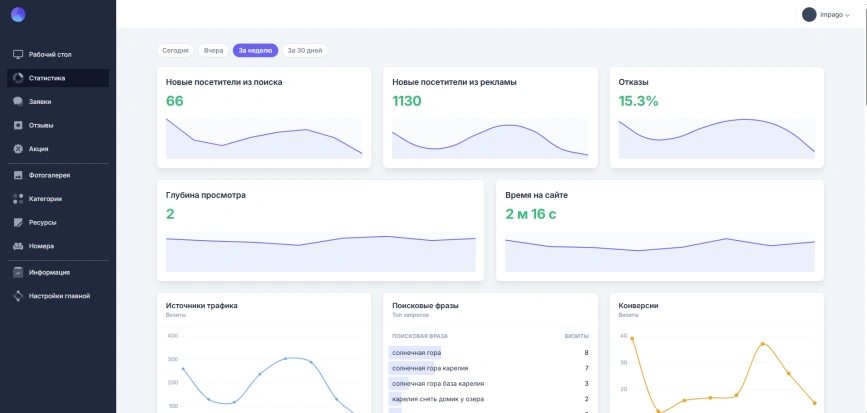Image resolution: width=867 pixels, height=413 pixels.
Task: Select the Вчера period filter
Action: [213, 50]
